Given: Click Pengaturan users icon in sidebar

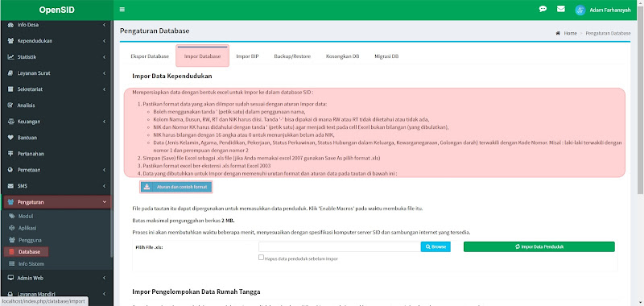Looking at the screenshot, I should (10, 202).
